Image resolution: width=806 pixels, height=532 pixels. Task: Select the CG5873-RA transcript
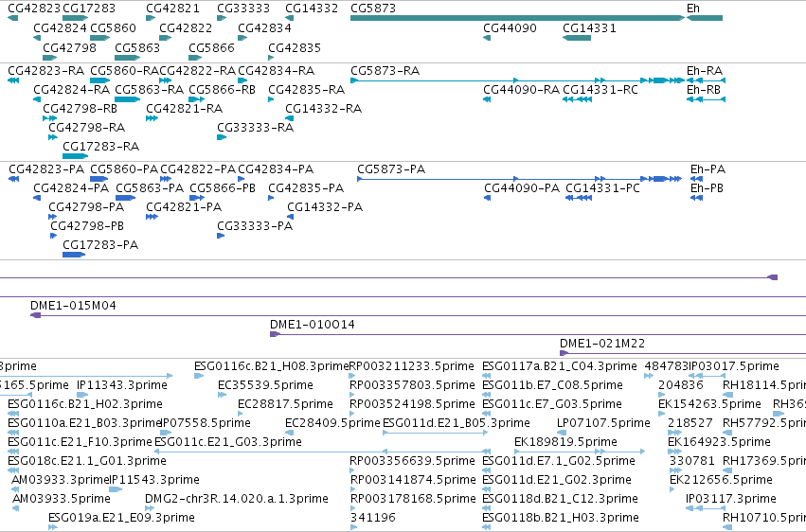tap(517, 80)
